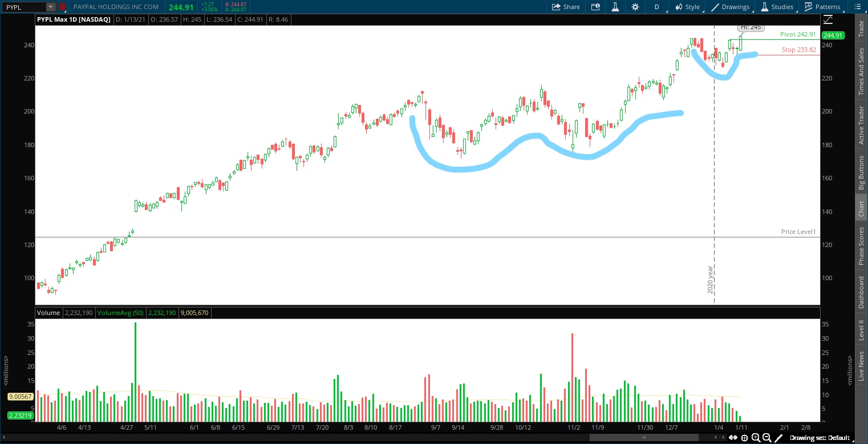This screenshot has width=868, height=444.
Task: Click the price axis scale settings icon
Action: point(828,19)
